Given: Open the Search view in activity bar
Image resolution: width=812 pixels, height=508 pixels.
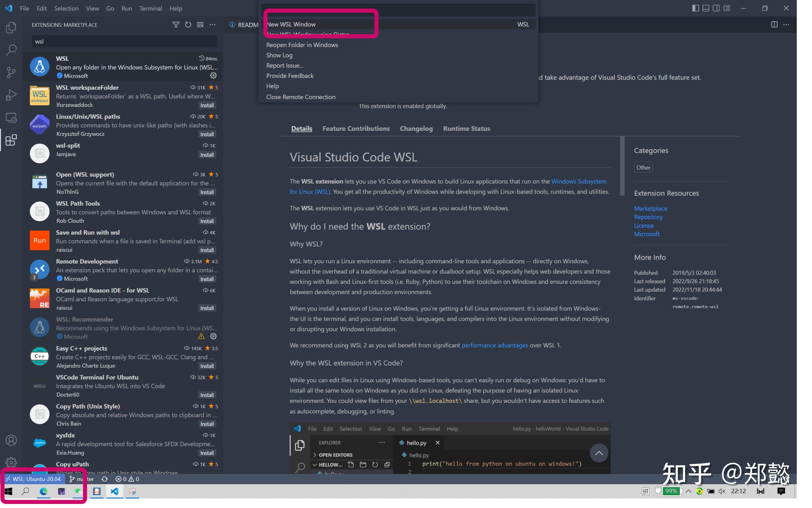Looking at the screenshot, I should (11, 50).
